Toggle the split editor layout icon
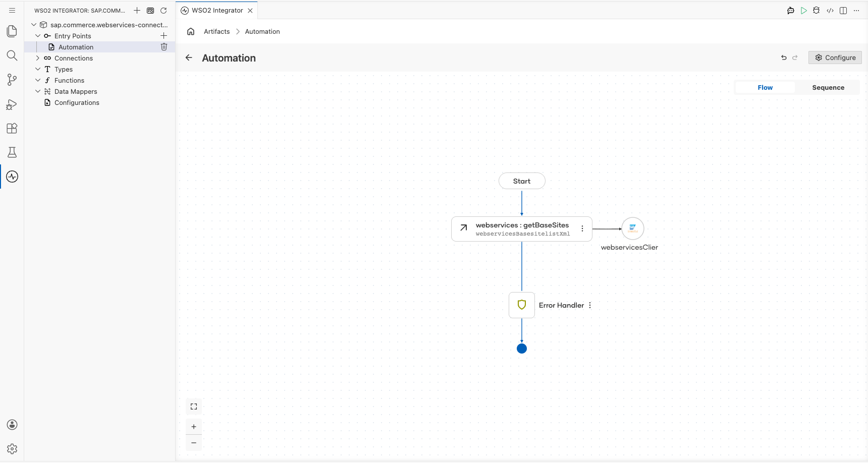Viewport: 868px width, 463px height. (x=843, y=11)
